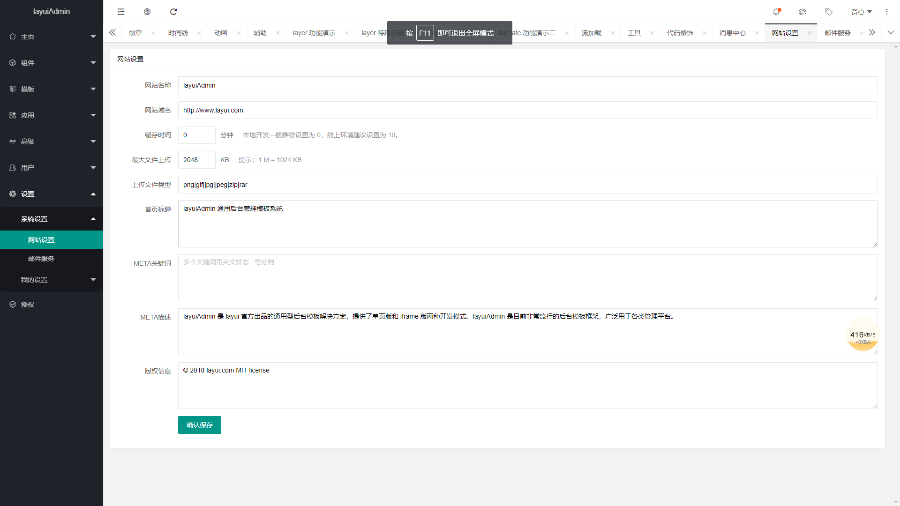Click the 组件 component icon in sidebar

13,63
